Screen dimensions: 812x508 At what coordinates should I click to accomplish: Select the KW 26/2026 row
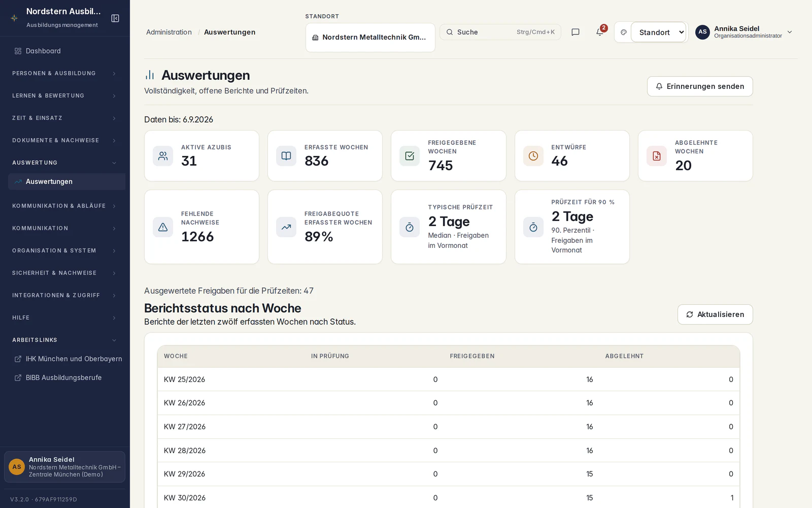point(449,403)
